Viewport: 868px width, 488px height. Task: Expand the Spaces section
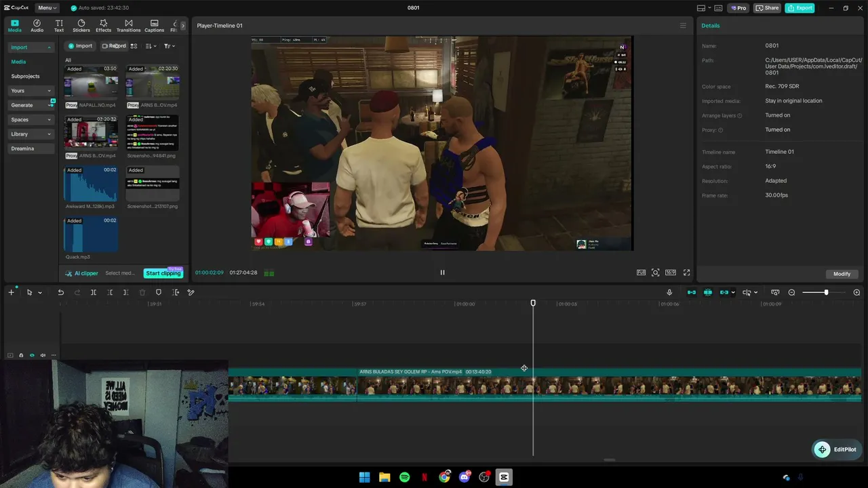31,120
